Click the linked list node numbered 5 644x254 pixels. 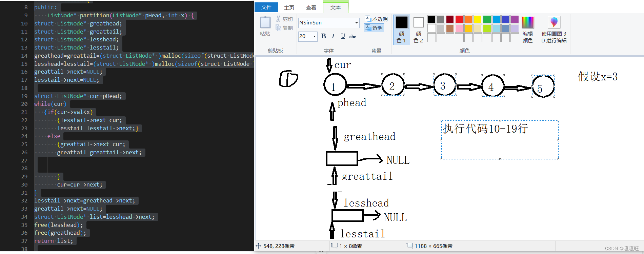(543, 87)
